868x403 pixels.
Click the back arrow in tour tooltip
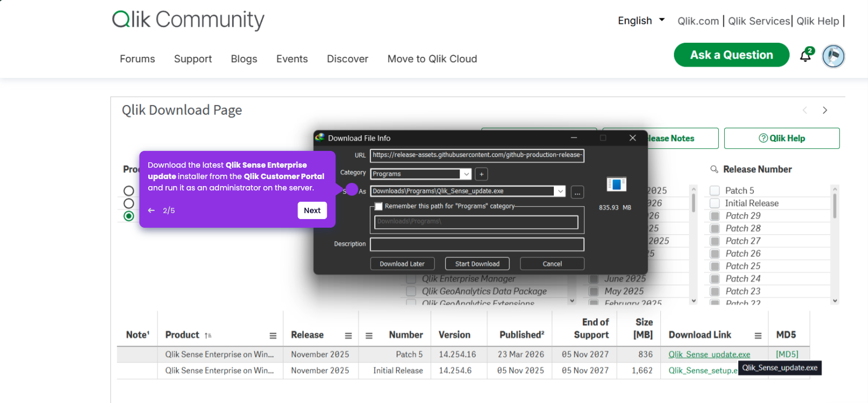(151, 210)
